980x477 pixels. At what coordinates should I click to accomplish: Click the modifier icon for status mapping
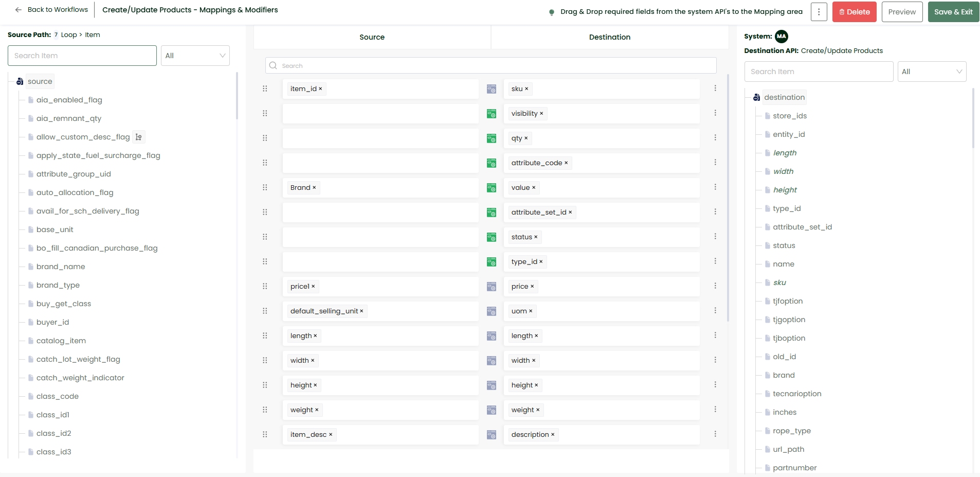coord(492,237)
